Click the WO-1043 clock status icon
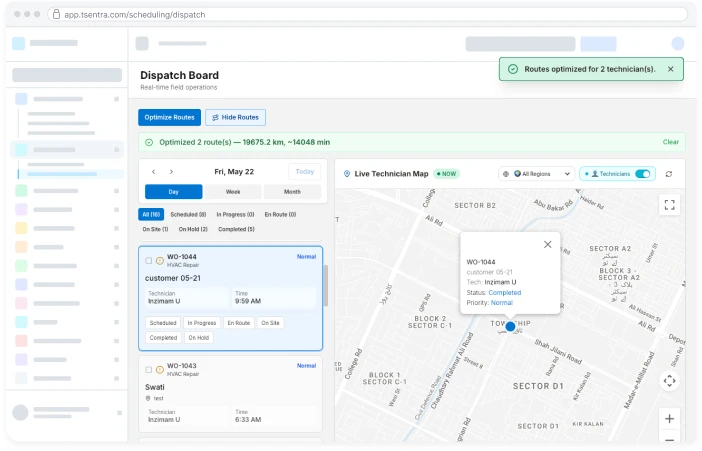 point(159,369)
